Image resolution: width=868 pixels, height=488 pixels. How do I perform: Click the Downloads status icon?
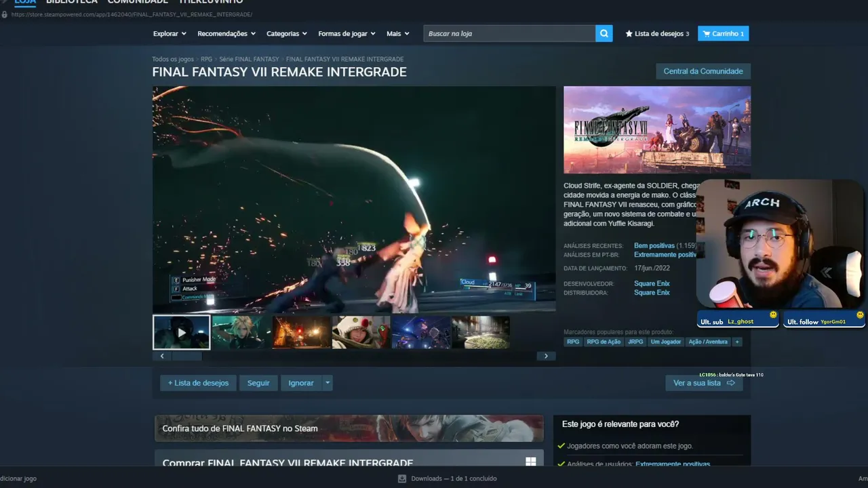point(402,479)
